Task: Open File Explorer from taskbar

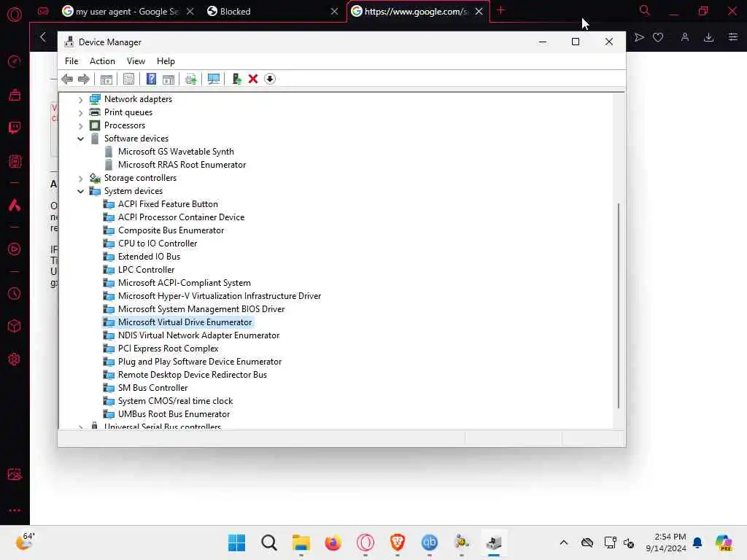Action: point(301,542)
